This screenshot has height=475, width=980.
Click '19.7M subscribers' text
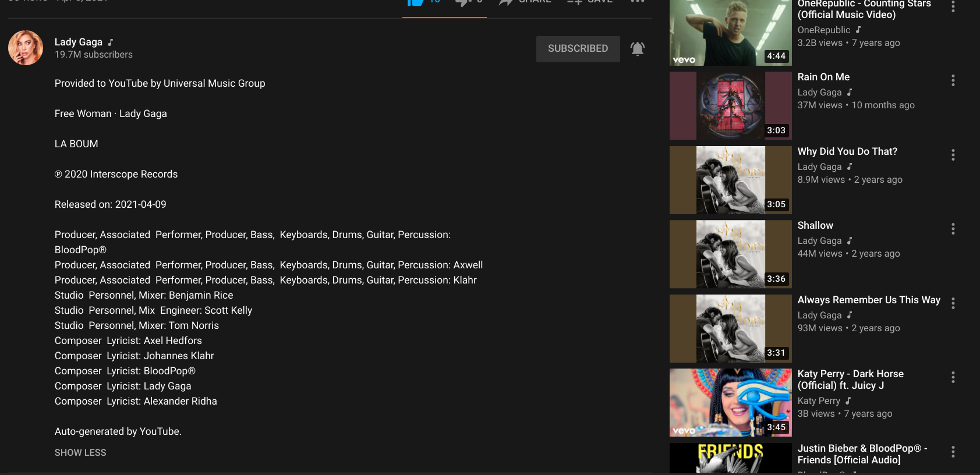(94, 55)
